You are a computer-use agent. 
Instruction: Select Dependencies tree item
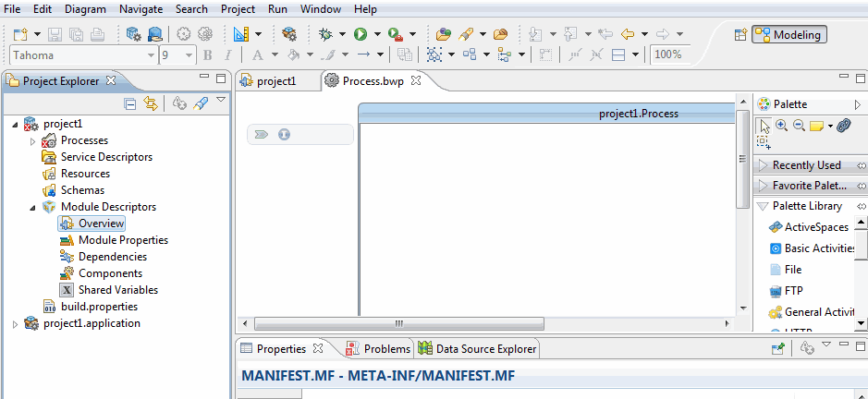click(113, 257)
